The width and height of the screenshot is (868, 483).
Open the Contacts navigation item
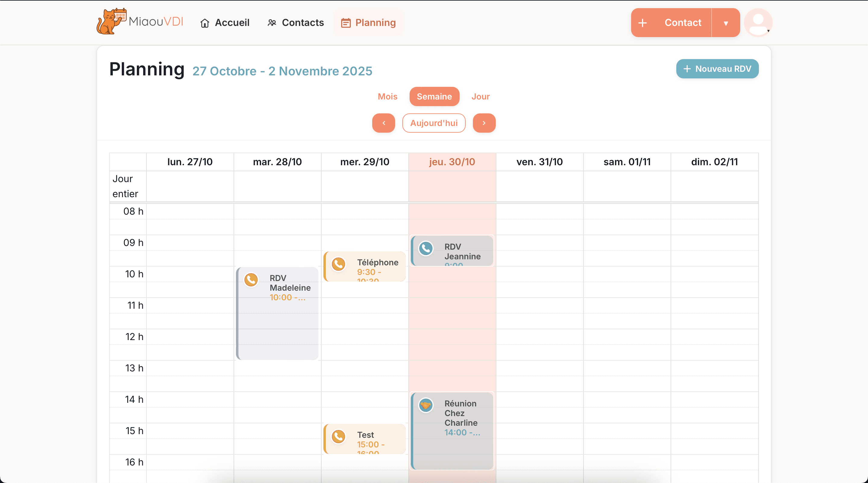pos(295,23)
